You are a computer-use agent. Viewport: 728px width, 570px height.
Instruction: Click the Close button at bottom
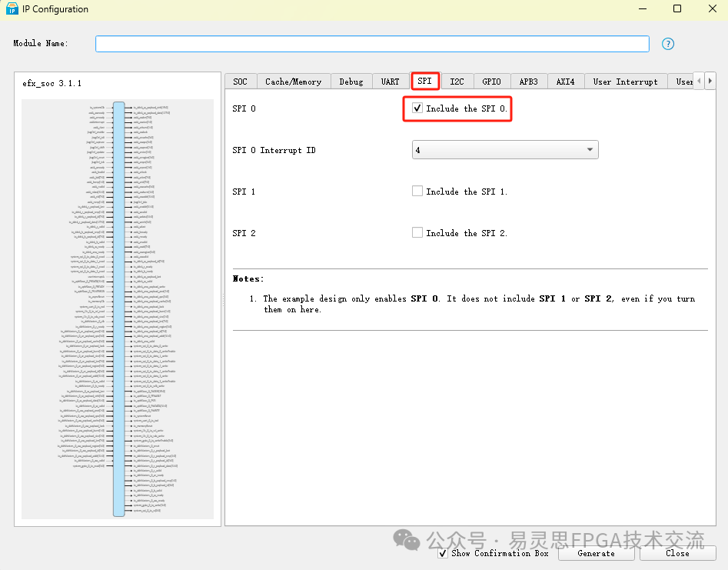[677, 553]
